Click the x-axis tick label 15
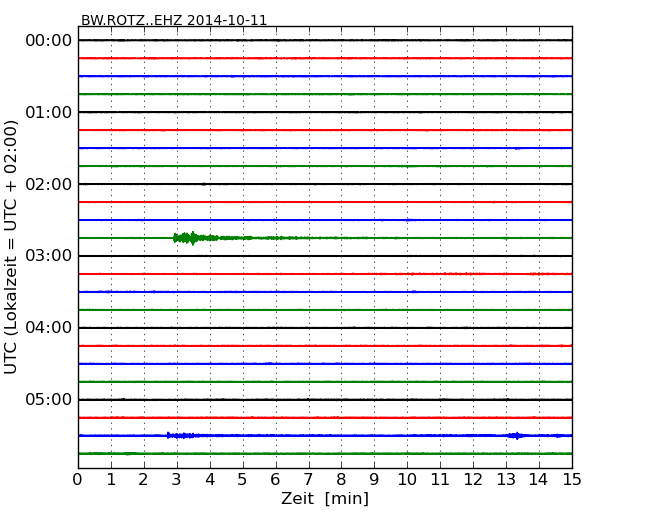Image resolution: width=650 pixels, height=520 pixels. 572,480
